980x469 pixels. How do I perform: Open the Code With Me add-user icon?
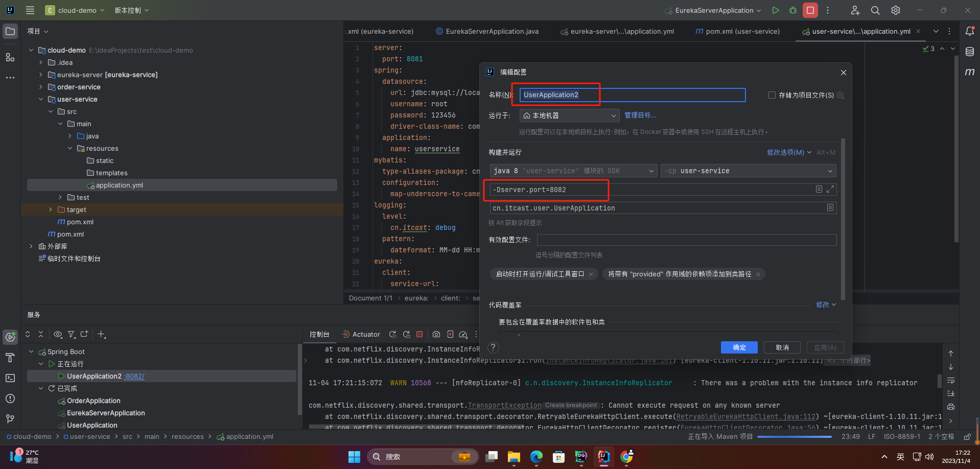(855, 10)
